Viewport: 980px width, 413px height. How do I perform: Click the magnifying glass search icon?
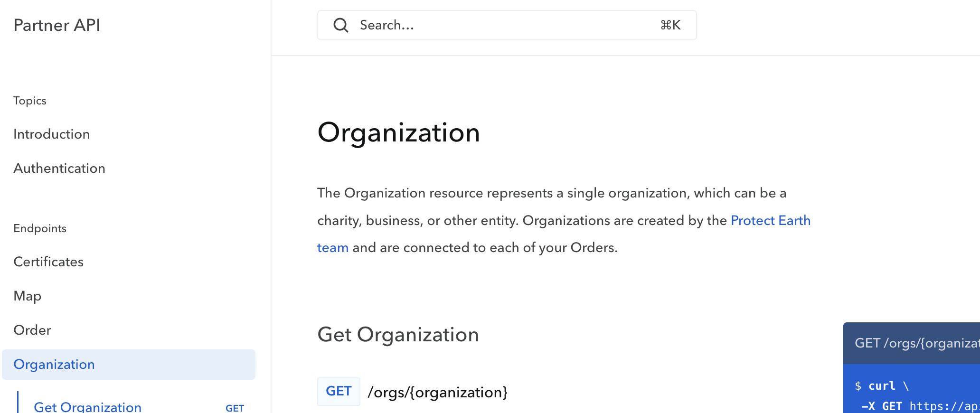pos(340,25)
